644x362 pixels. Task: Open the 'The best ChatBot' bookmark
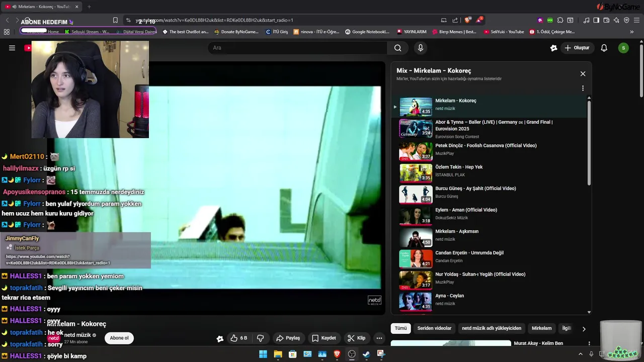185,32
